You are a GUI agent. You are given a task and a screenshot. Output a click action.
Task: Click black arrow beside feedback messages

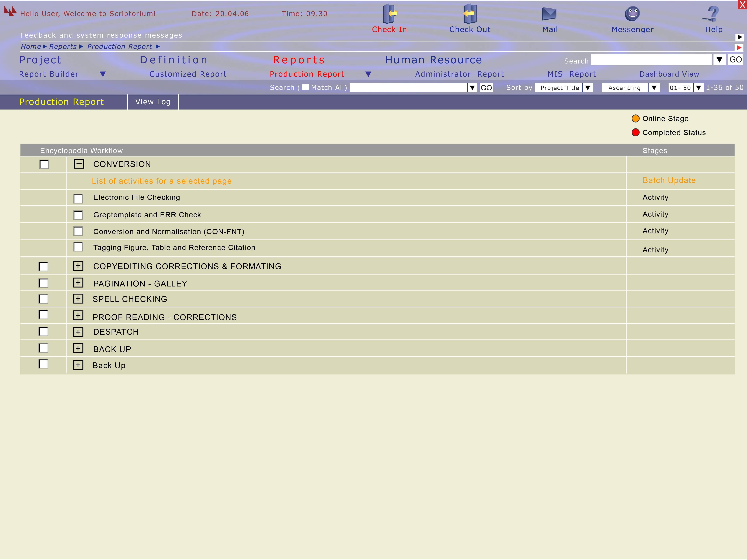coord(740,37)
